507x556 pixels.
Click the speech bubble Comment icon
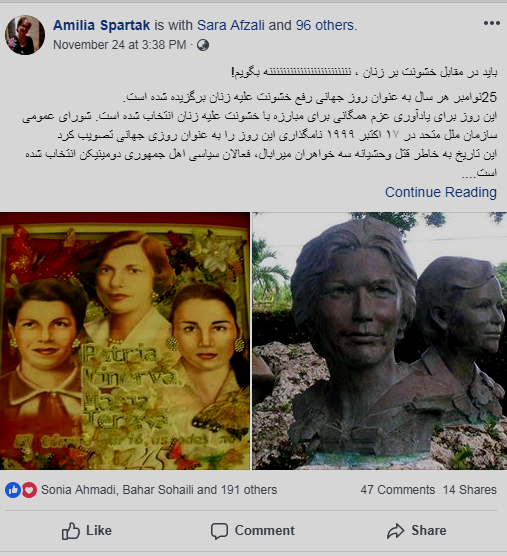[219, 531]
